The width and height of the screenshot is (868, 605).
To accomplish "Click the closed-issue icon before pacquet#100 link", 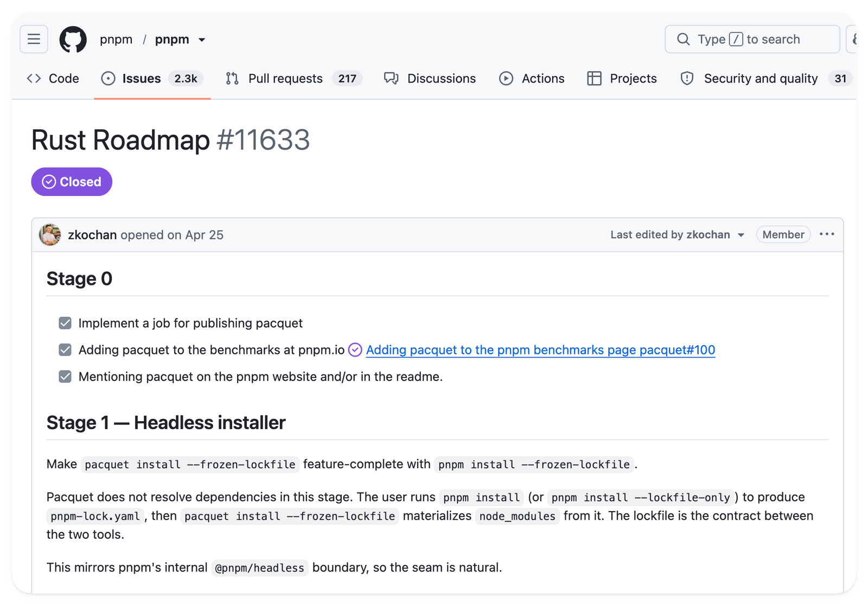I will tap(355, 350).
